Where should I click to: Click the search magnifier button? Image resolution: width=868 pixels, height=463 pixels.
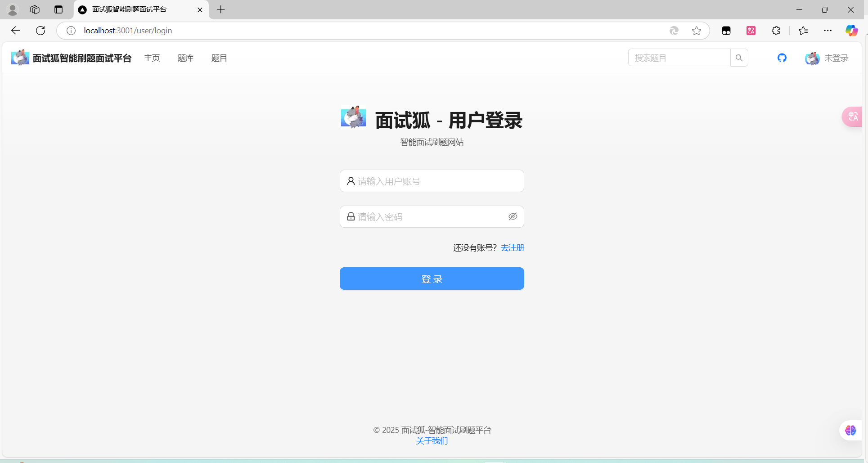739,58
